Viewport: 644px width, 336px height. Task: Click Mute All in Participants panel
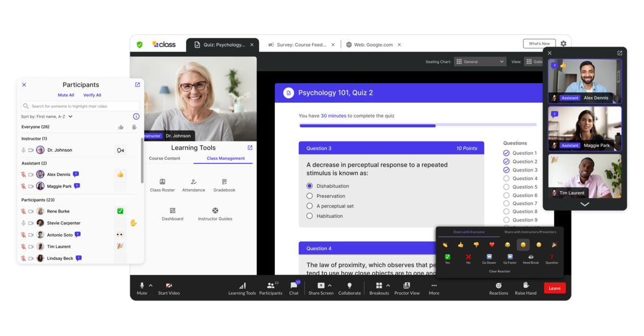pos(65,95)
